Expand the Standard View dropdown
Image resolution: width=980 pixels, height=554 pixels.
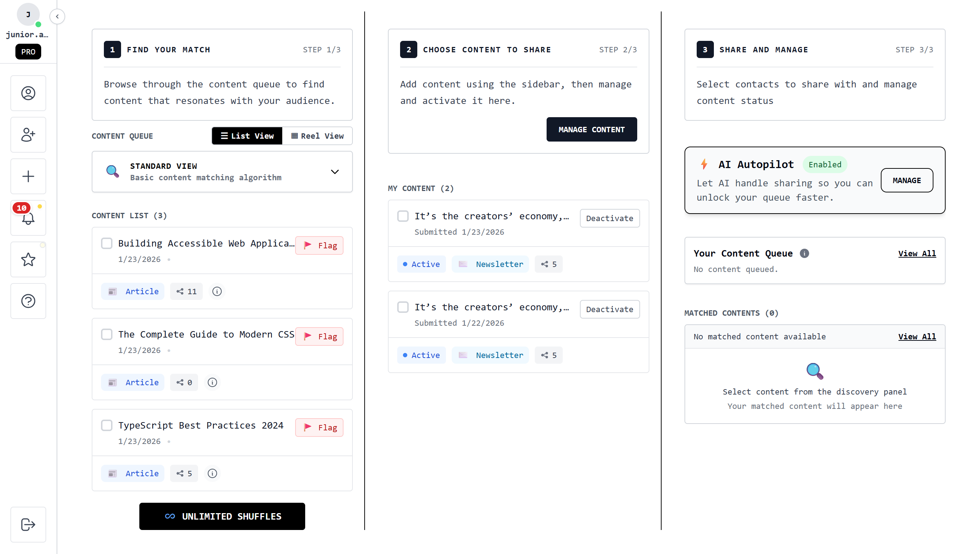(x=335, y=172)
